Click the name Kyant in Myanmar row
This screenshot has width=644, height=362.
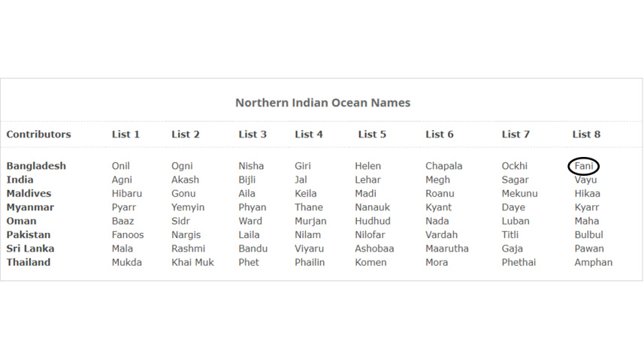(439, 207)
